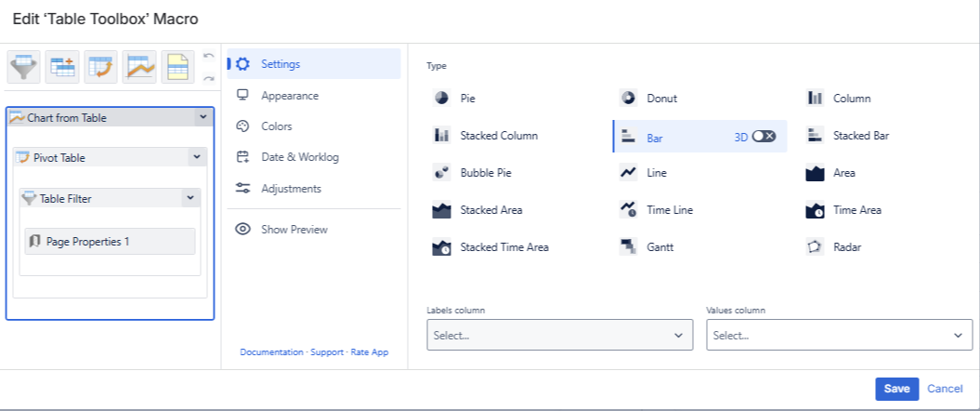The width and height of the screenshot is (980, 411).
Task: Click the Table Transformer toolbar icon
Action: pos(62,68)
